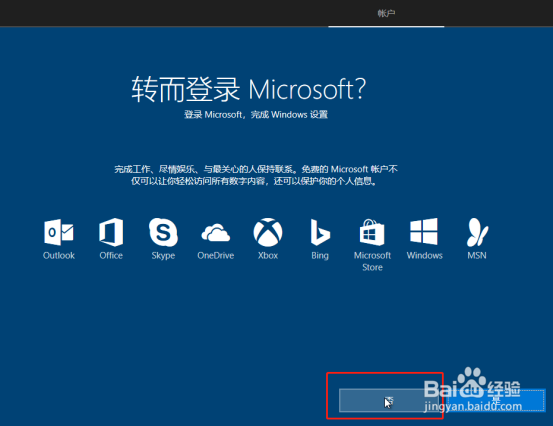Screen dimensions: 553x426
Task: Click the Office icon
Action: click(x=111, y=232)
